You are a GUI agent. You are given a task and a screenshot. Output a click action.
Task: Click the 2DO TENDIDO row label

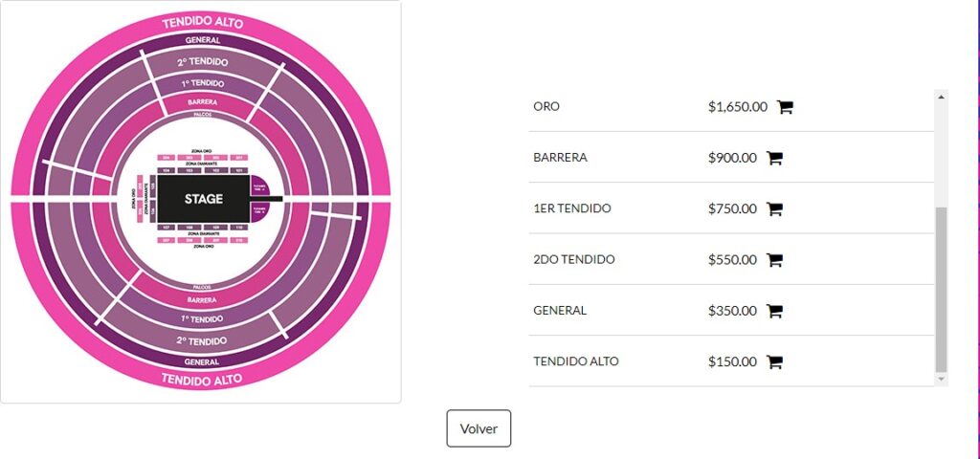[x=574, y=260]
